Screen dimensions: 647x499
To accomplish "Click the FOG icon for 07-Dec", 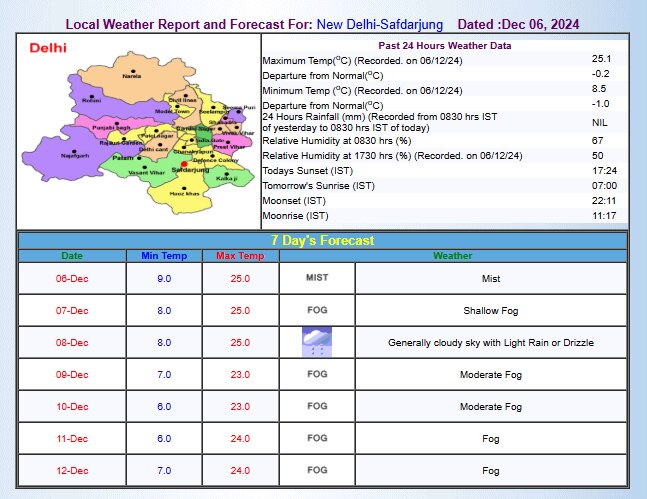I will (x=316, y=310).
